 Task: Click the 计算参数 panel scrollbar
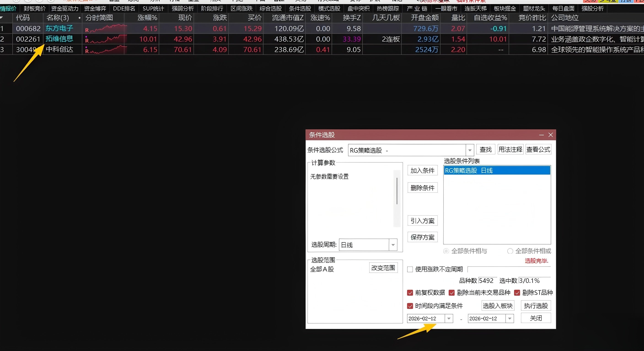[397, 191]
